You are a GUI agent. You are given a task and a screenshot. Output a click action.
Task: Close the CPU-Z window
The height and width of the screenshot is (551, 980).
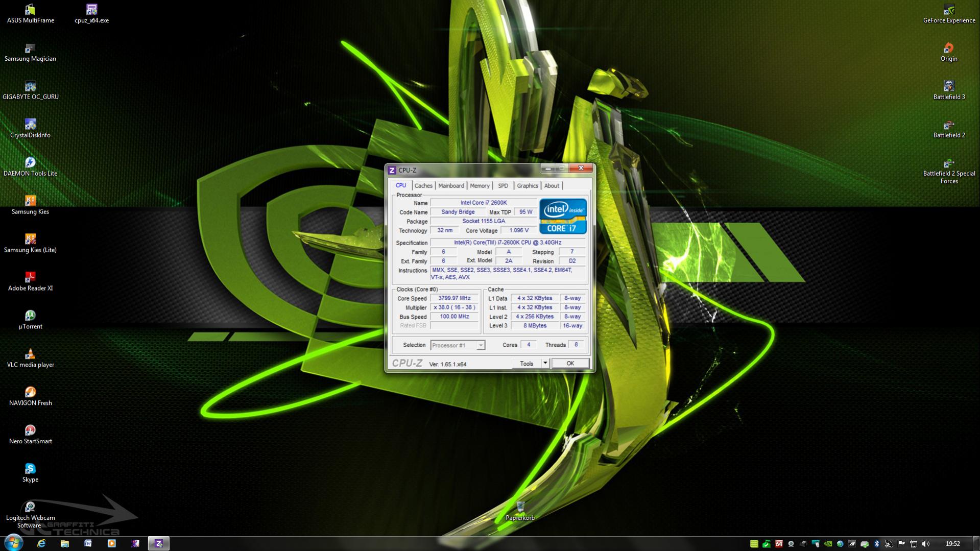point(581,168)
